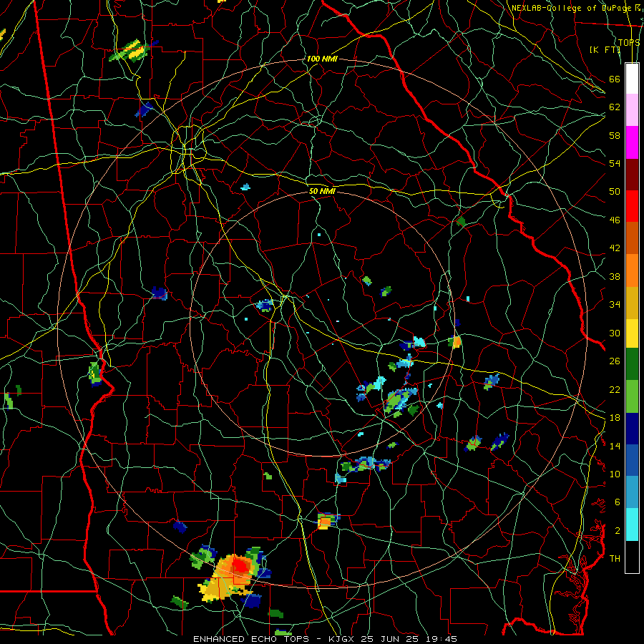Click the 66 legend value
Screen dimensions: 644x644
615,79
